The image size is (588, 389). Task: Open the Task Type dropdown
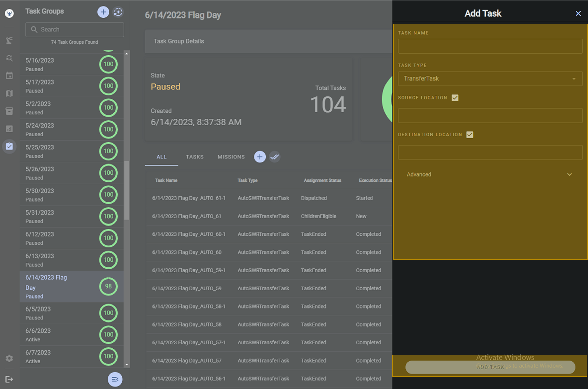click(490, 79)
